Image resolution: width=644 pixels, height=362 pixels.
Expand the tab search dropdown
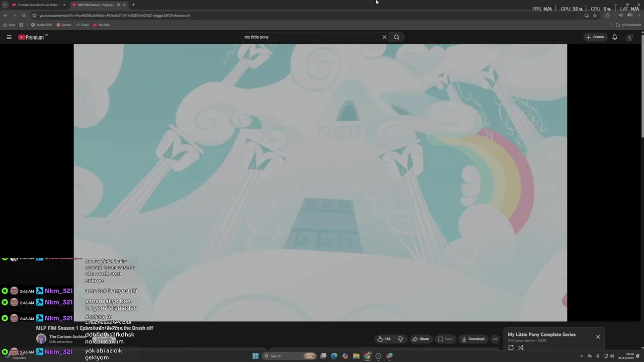[5, 5]
